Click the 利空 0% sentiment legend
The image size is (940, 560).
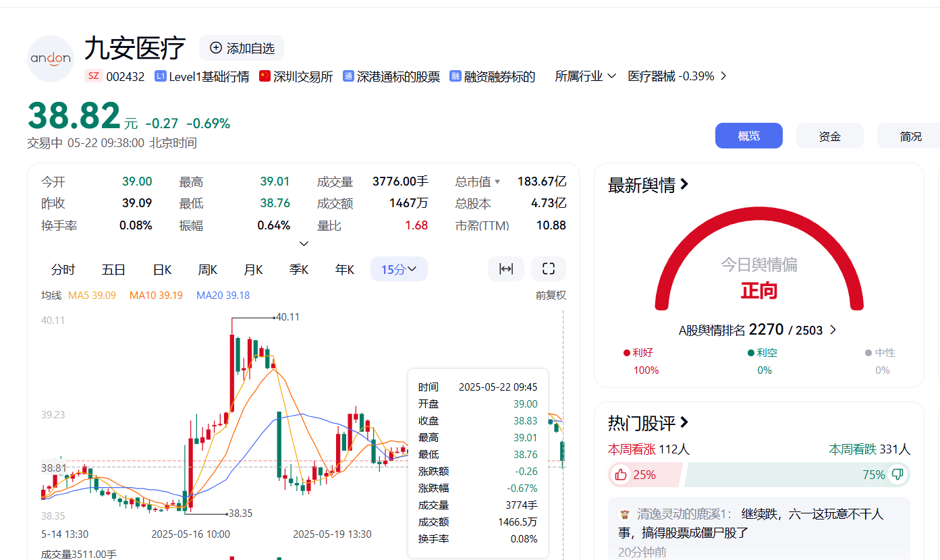(764, 361)
